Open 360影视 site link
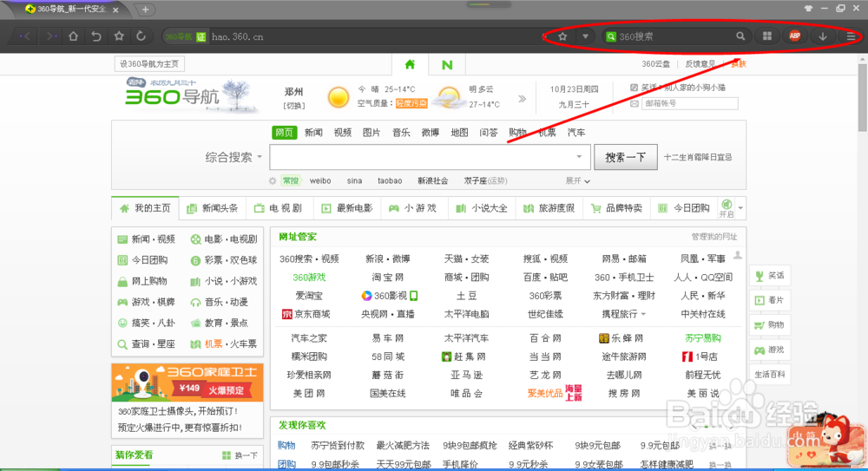The height and width of the screenshot is (471, 868). (389, 296)
